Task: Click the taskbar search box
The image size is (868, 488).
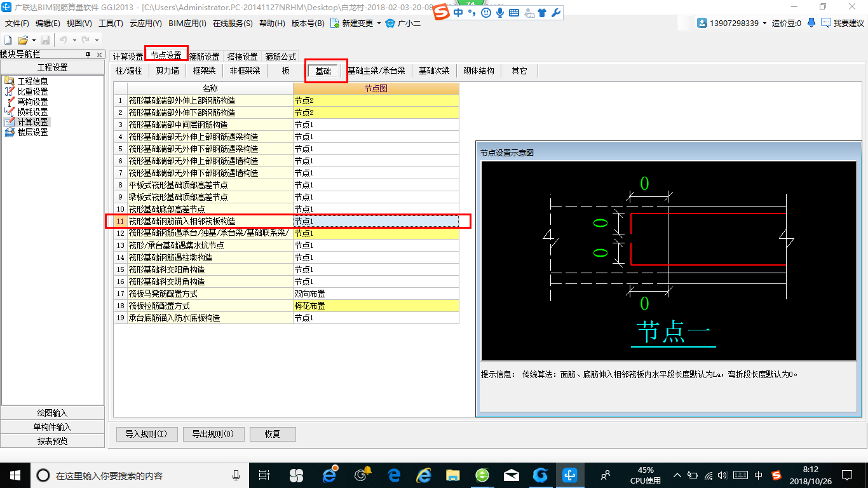Action: pyautogui.click(x=139, y=475)
